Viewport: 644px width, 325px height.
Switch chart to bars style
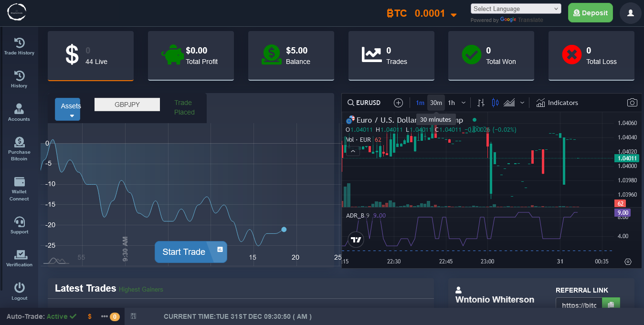coord(481,103)
